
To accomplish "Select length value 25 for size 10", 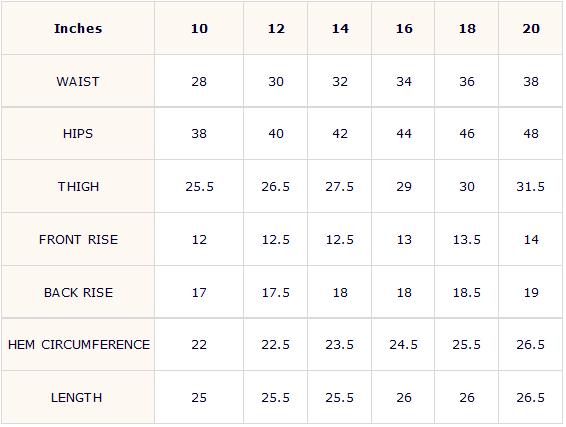I will (199, 397).
